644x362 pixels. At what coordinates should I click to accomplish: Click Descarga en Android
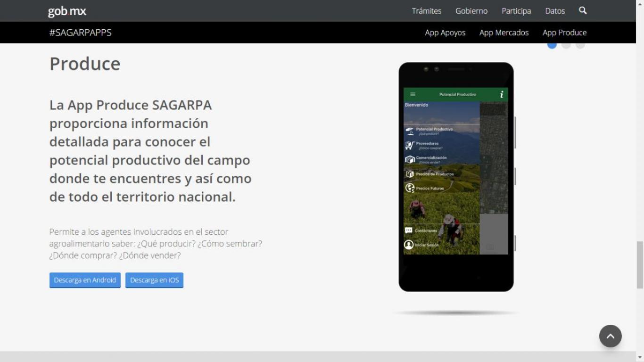(x=85, y=280)
